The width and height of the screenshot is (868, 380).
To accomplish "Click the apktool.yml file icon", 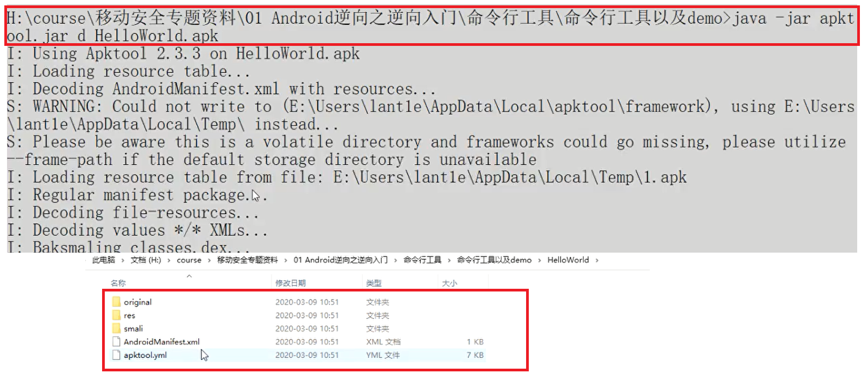I will click(116, 355).
